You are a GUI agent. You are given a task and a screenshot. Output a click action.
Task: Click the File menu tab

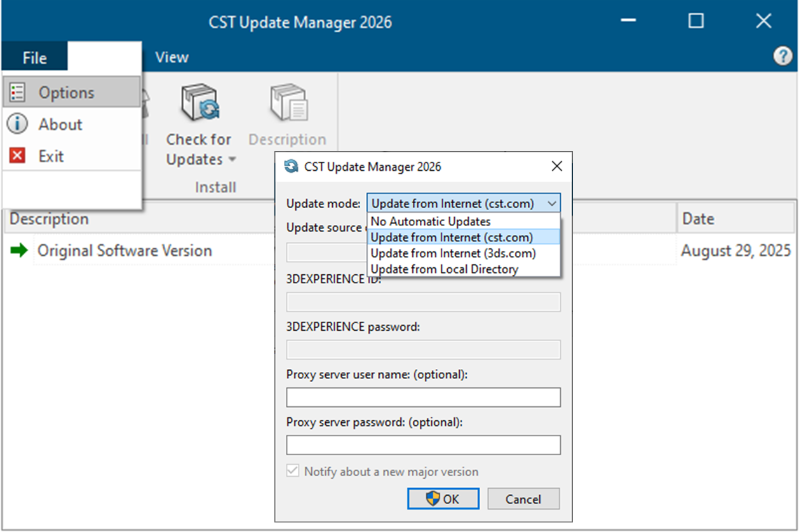(34, 58)
